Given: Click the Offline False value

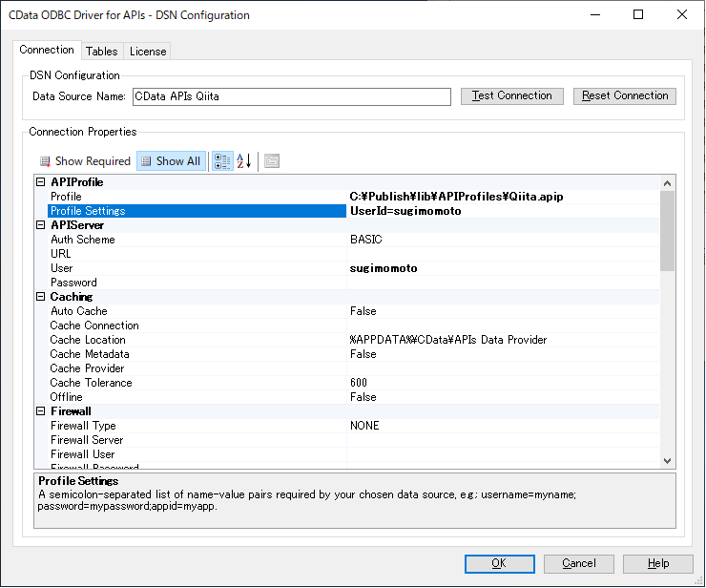Looking at the screenshot, I should (363, 397).
